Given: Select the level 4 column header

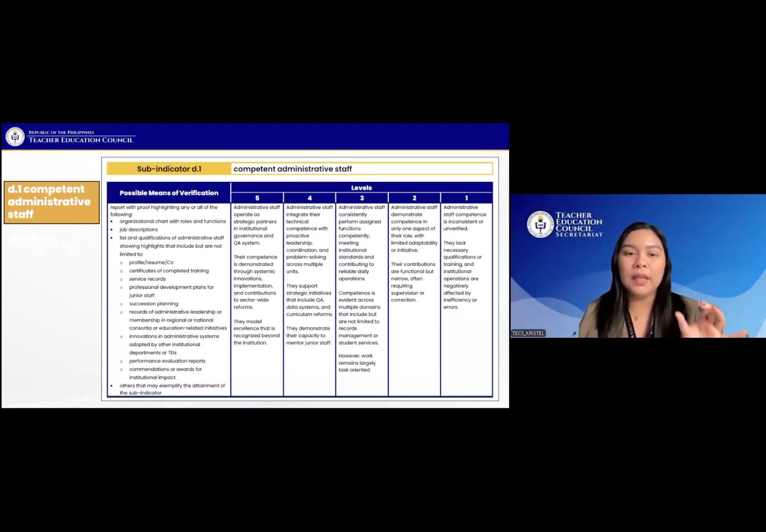Looking at the screenshot, I should [309, 198].
